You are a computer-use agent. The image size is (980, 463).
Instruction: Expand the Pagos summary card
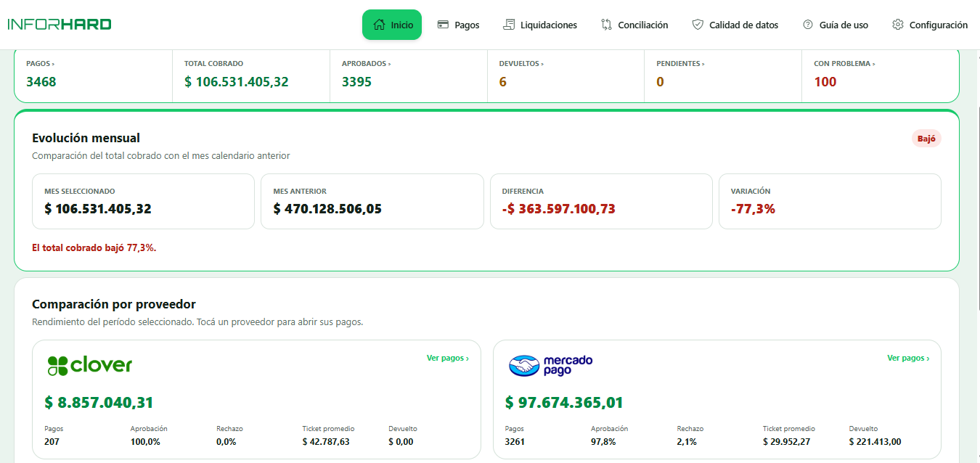coord(94,75)
